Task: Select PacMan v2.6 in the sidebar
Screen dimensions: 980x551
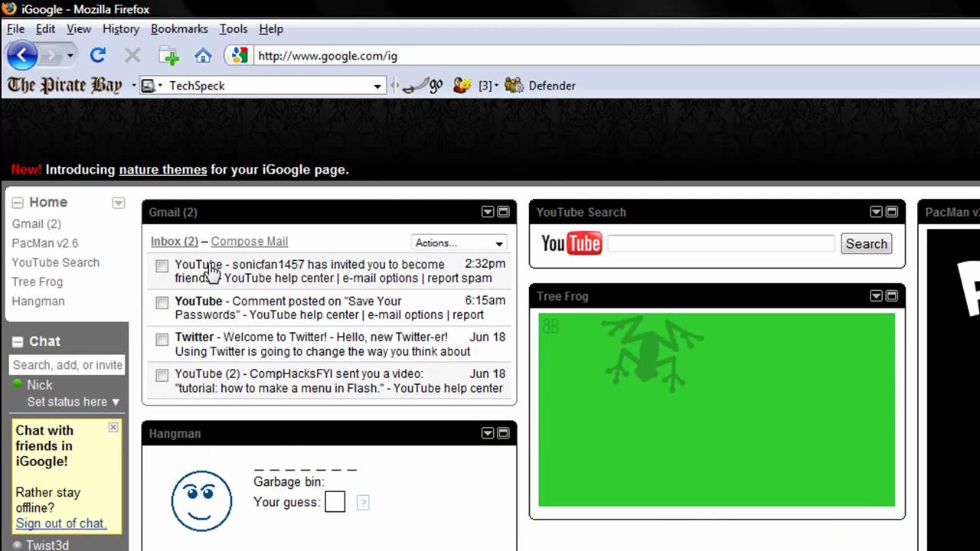Action: (45, 243)
